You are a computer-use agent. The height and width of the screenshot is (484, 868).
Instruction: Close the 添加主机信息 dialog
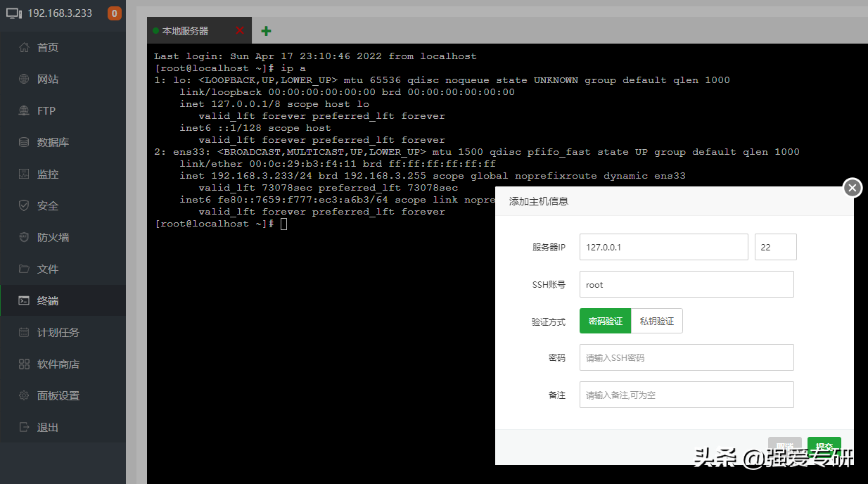(x=853, y=188)
